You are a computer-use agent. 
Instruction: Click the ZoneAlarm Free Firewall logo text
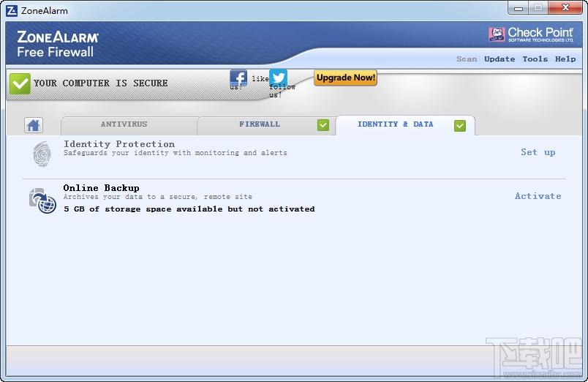(x=57, y=44)
